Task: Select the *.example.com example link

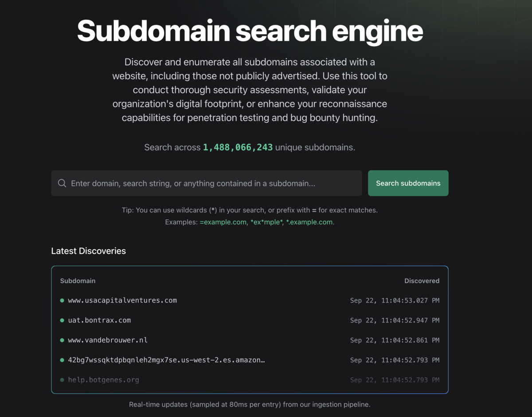Action: (309, 222)
